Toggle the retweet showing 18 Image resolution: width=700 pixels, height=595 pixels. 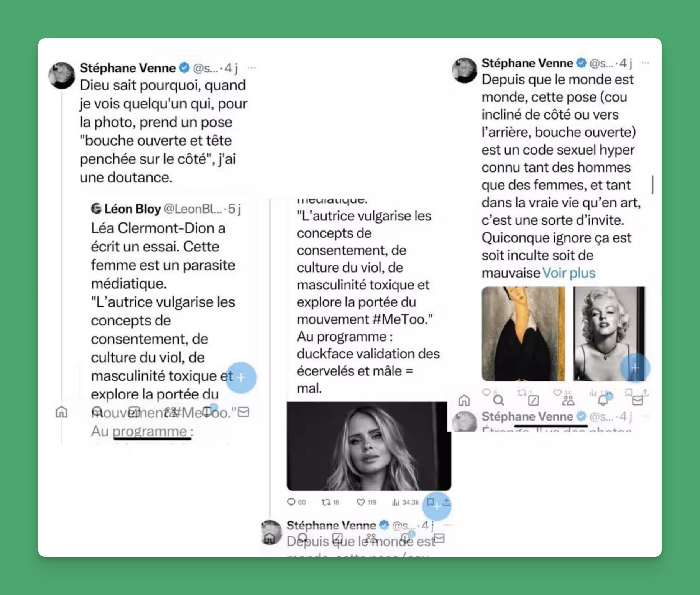point(326,502)
